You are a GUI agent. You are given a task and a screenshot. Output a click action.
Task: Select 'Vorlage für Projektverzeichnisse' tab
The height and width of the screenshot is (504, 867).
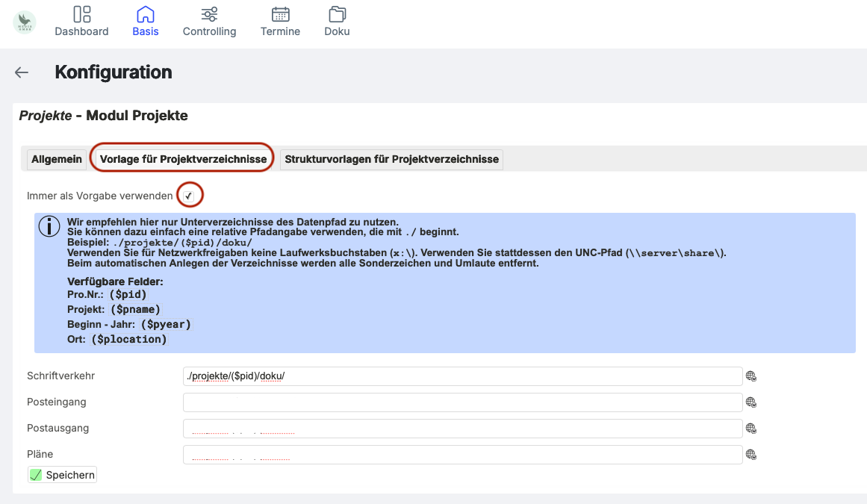(x=183, y=159)
